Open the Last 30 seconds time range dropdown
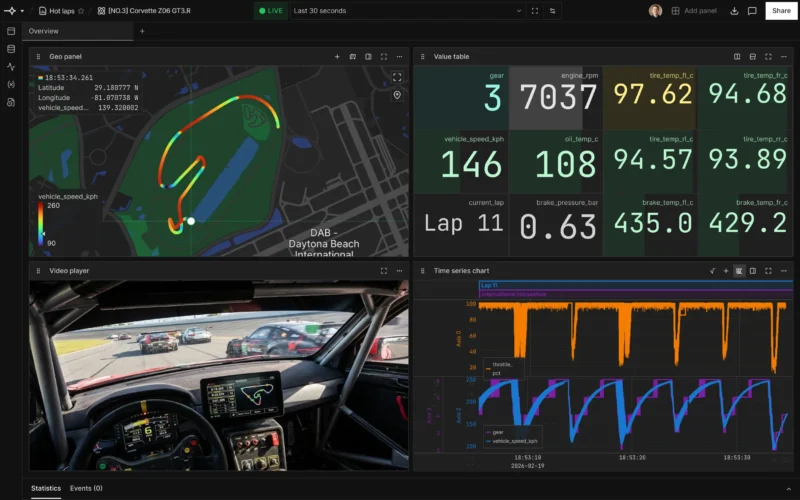Viewport: 800px width, 500px height. pos(405,11)
